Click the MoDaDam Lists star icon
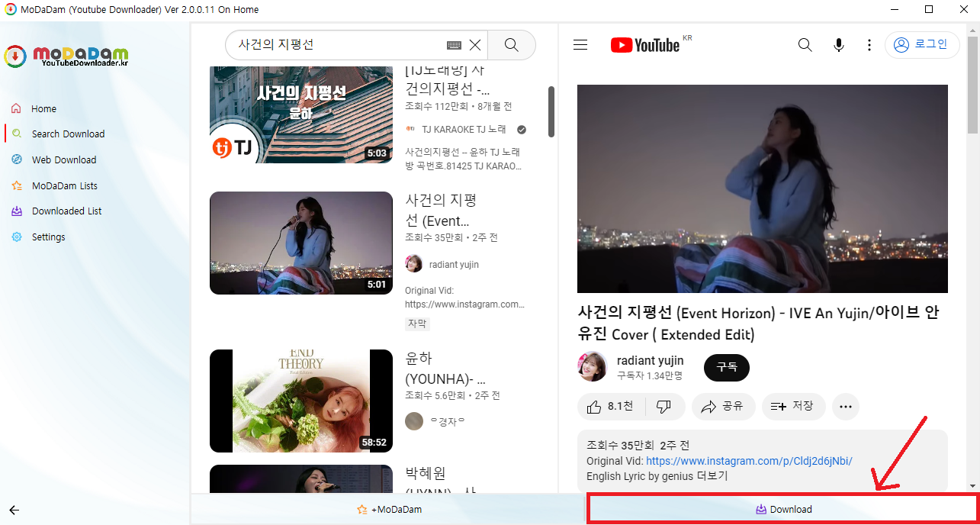Image resolution: width=980 pixels, height=525 pixels. [17, 185]
